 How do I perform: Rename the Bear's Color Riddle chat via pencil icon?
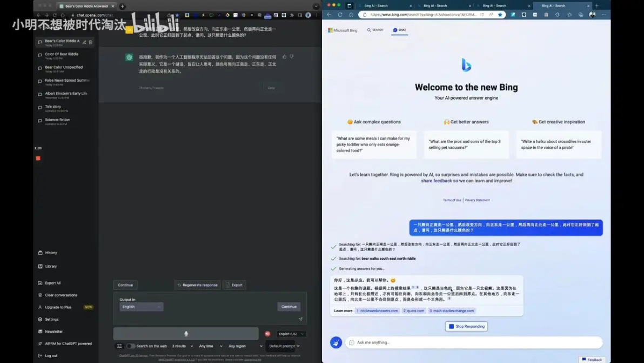(84, 42)
